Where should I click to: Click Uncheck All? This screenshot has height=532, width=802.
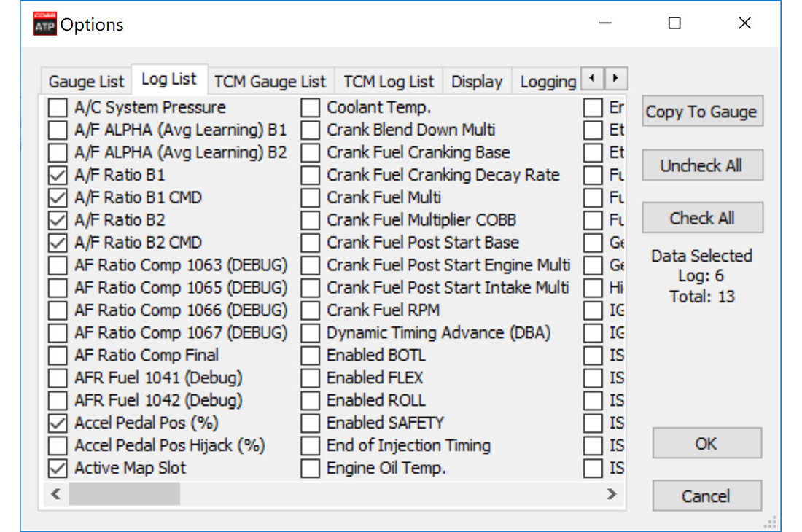702,165
